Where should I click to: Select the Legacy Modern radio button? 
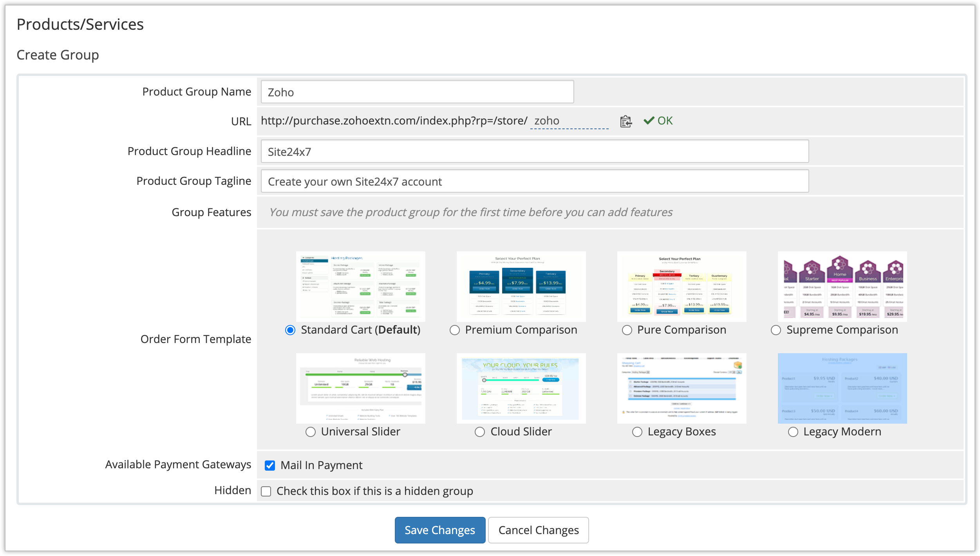pos(793,432)
